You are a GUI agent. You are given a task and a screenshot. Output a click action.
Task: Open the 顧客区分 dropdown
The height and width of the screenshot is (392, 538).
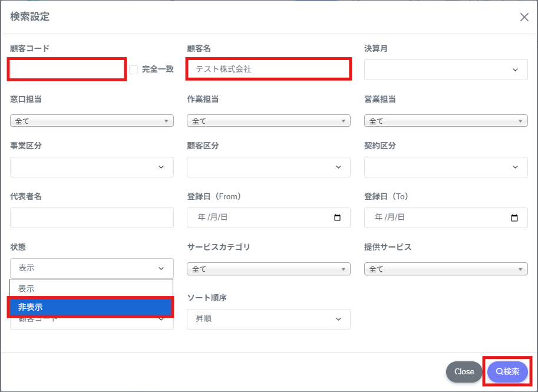(269, 167)
